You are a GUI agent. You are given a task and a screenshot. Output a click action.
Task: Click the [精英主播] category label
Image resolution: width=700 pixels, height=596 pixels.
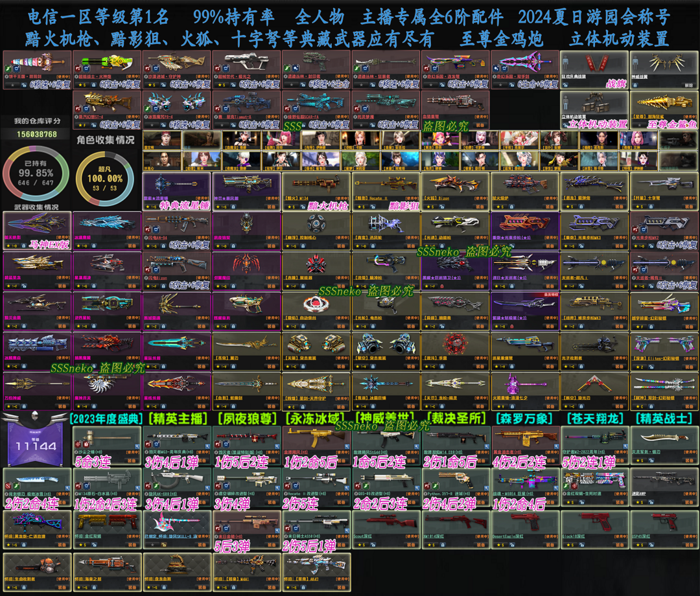click(178, 418)
